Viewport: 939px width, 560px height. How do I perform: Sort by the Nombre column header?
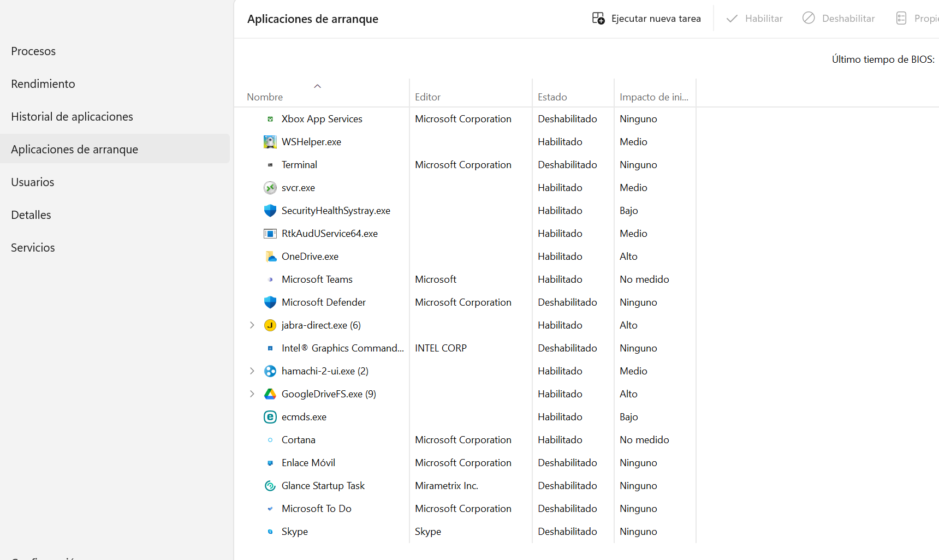[x=265, y=97]
